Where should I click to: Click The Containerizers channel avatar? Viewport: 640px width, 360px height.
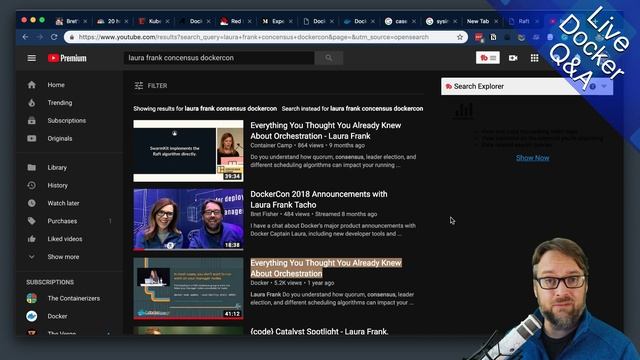31,298
